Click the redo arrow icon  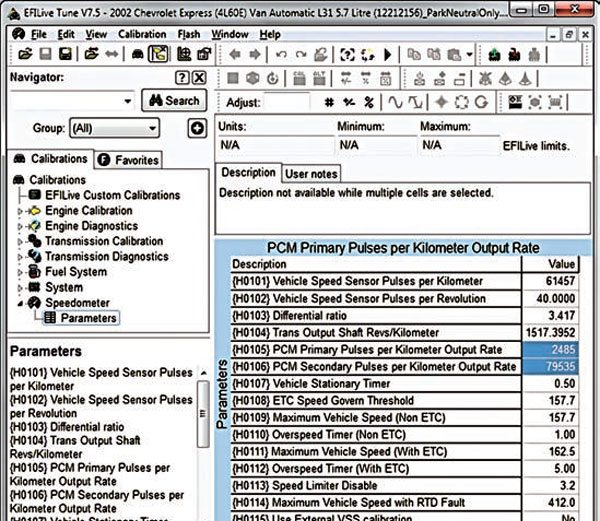pos(301,55)
